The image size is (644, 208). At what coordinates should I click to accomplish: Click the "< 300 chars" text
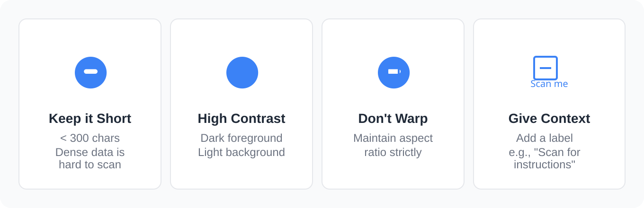click(90, 138)
